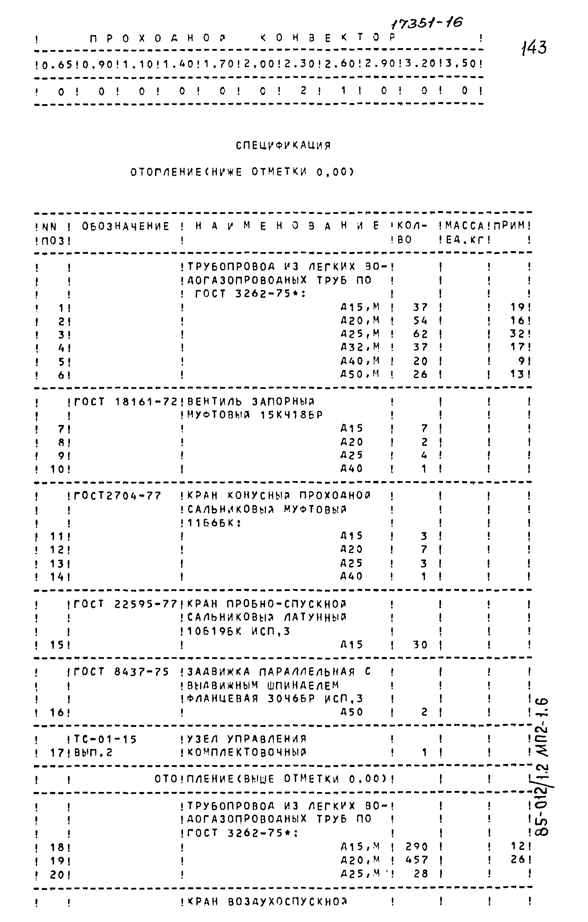This screenshot has height=922, width=588.
Task: Expand the ОТОПЛЕНИЕ ВЫШЕ ОТМЕТКИ section
Action: (x=269, y=776)
